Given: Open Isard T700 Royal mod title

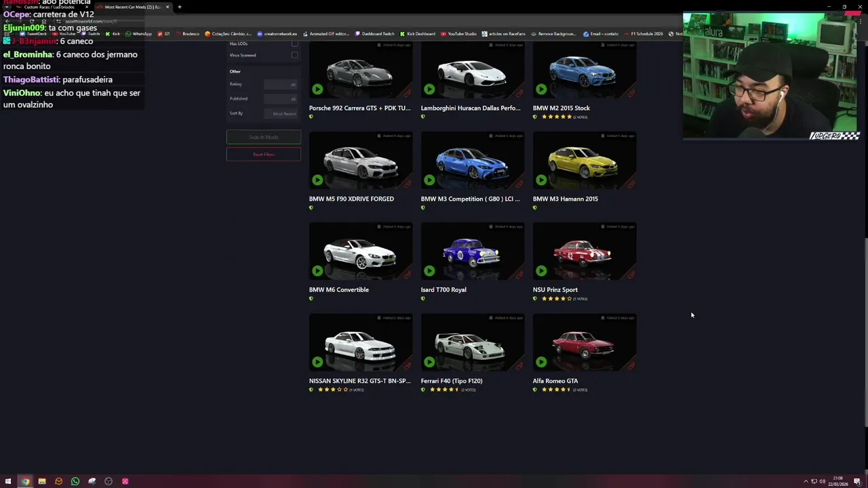Looking at the screenshot, I should coord(443,289).
